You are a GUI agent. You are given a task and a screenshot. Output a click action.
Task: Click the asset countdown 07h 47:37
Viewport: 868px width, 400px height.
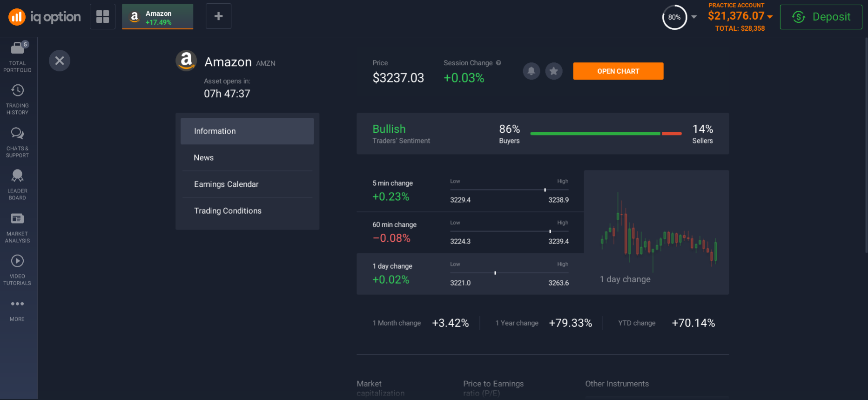(227, 94)
